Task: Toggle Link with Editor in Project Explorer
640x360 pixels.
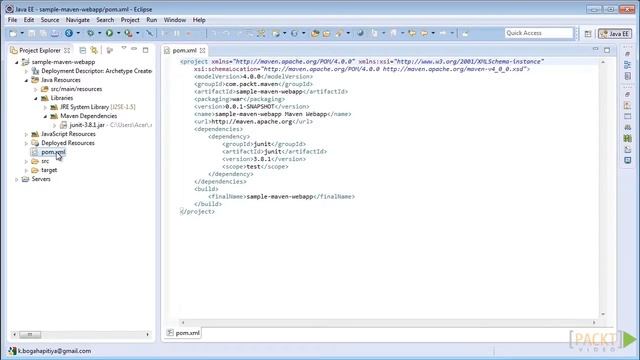Action: pyautogui.click(x=94, y=50)
